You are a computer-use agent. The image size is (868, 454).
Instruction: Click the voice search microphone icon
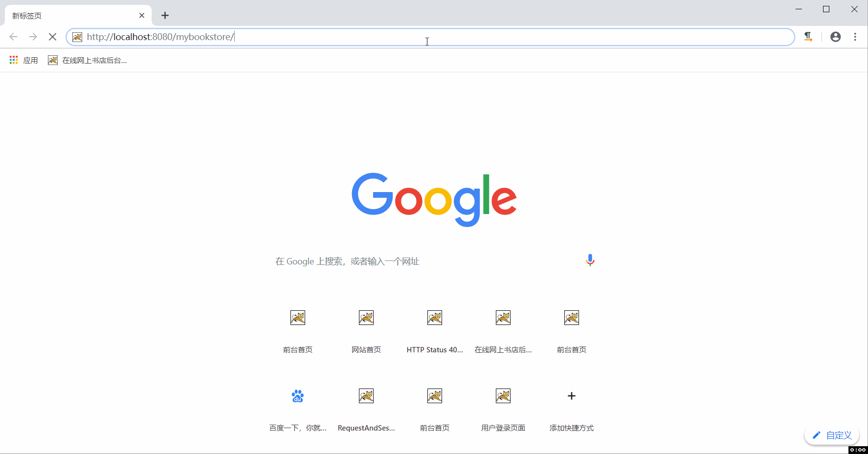point(590,260)
